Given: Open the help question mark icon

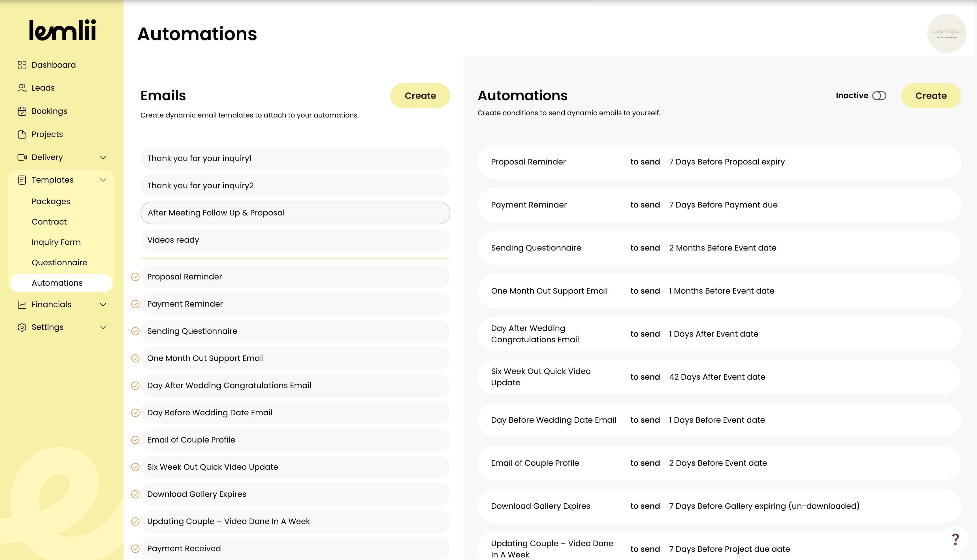Looking at the screenshot, I should 955,539.
